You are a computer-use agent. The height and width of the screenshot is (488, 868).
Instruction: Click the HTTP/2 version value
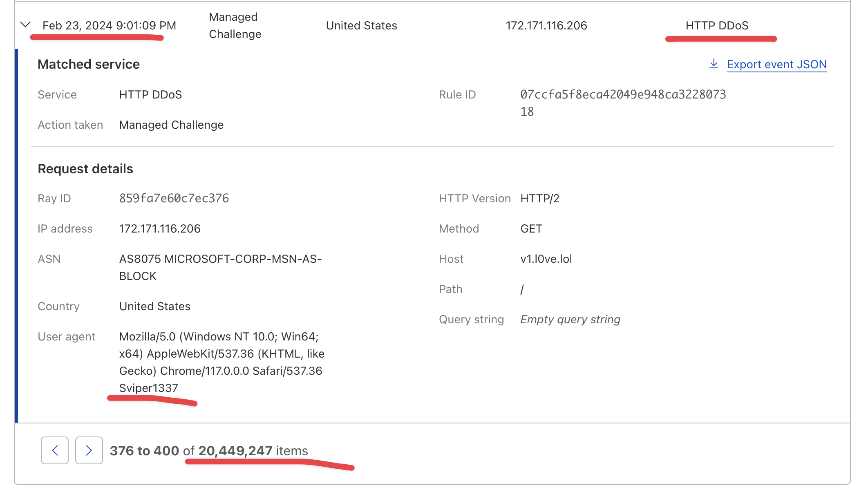pyautogui.click(x=539, y=198)
